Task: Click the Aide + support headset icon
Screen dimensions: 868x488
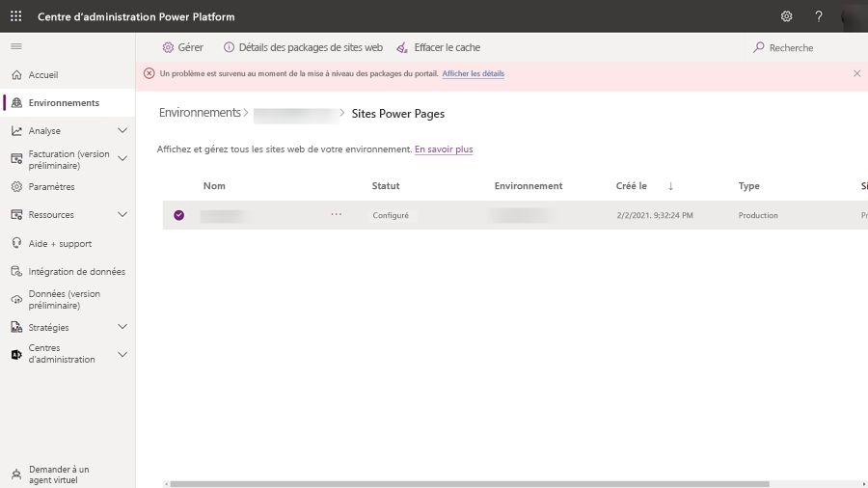Action: coord(16,243)
